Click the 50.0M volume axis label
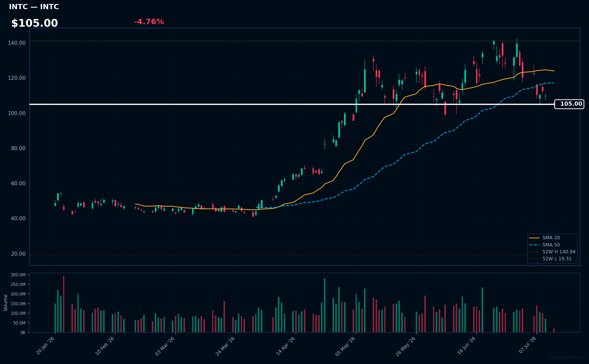Viewport: 589px width, 364px height. pyautogui.click(x=19, y=323)
